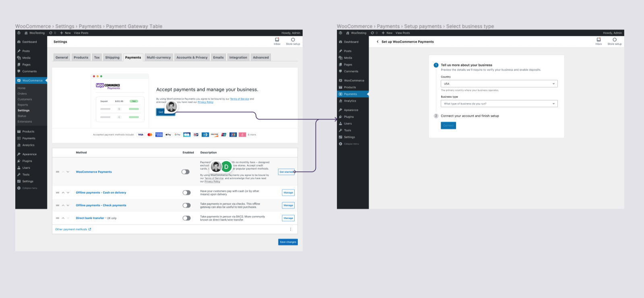The image size is (644, 298).
Task: Click WordPress logo in Settings page admin bar
Action: tap(19, 33)
